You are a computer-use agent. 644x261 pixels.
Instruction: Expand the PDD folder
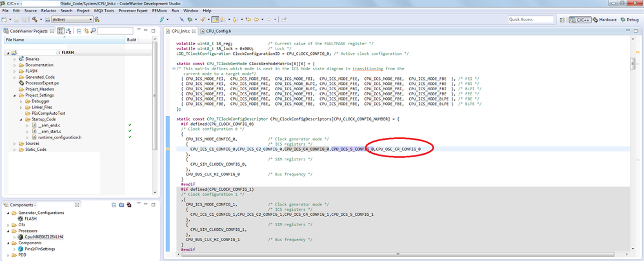pos(8,255)
